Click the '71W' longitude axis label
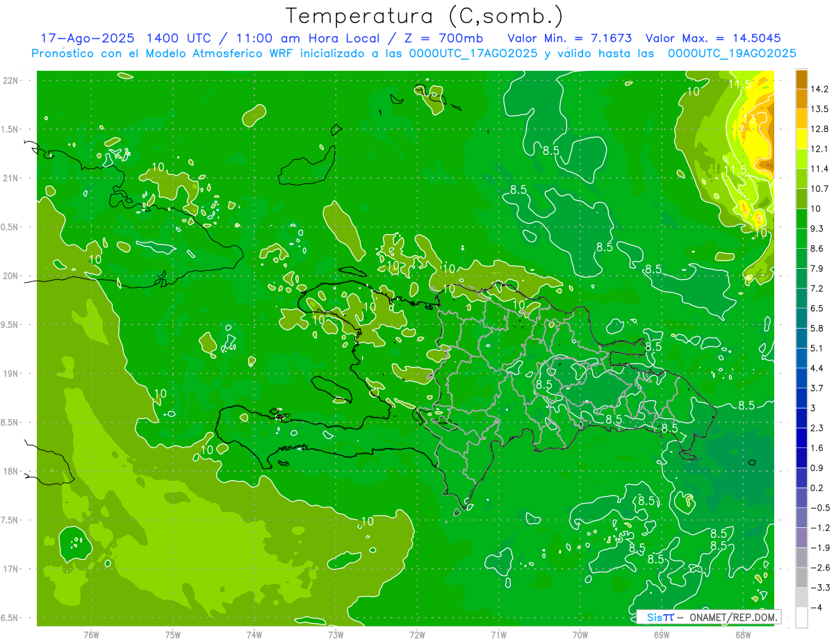Image resolution: width=834 pixels, height=644 pixels. (498, 634)
